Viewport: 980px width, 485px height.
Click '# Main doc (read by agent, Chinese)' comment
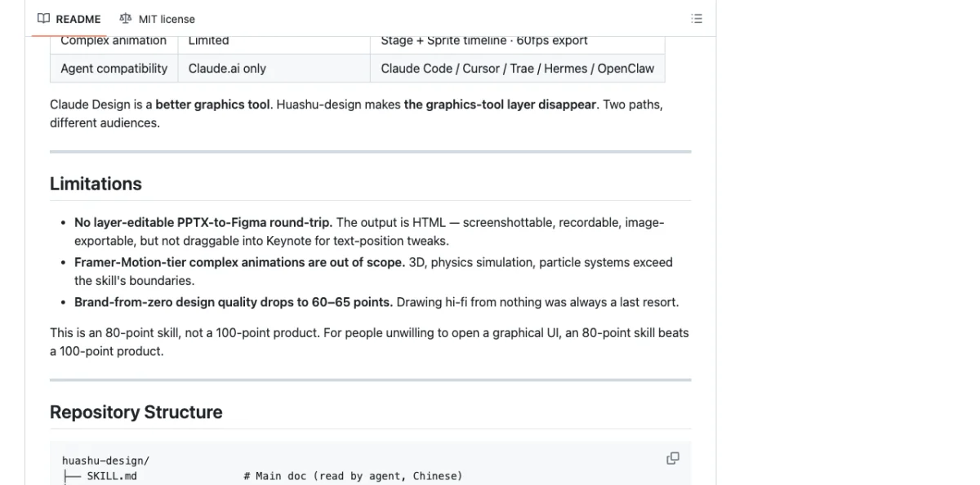pyautogui.click(x=353, y=476)
